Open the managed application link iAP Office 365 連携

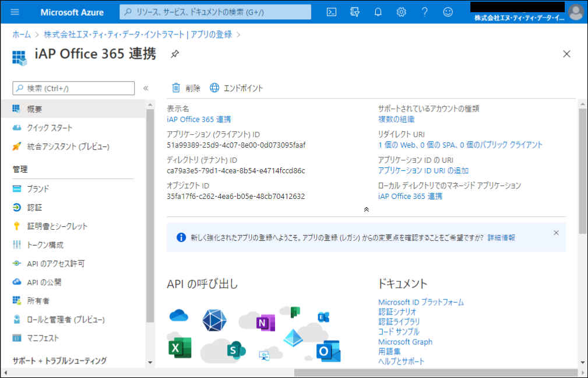410,197
